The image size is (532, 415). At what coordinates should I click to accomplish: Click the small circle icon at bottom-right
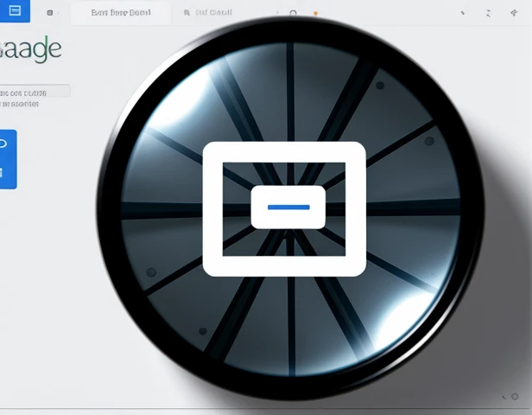pos(515,397)
